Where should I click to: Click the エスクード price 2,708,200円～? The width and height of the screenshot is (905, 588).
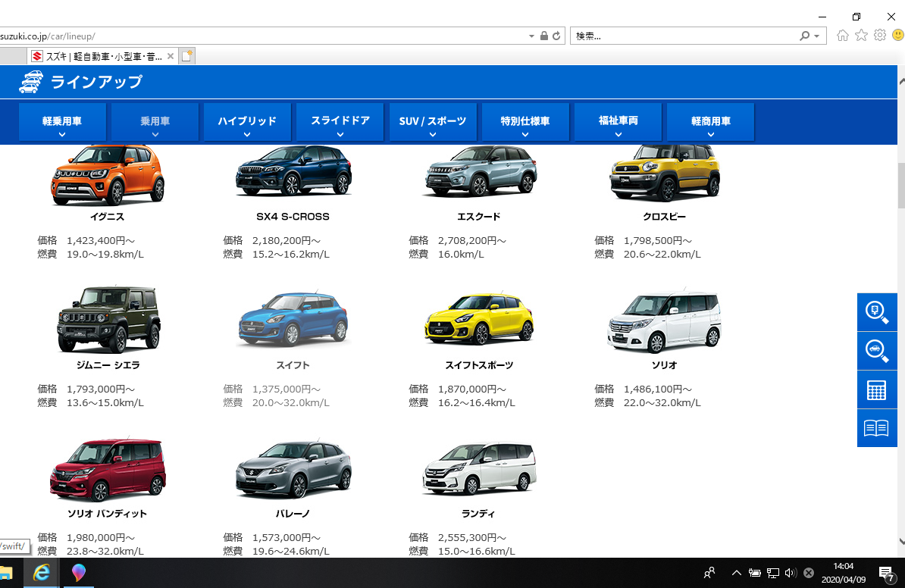pyautogui.click(x=472, y=241)
